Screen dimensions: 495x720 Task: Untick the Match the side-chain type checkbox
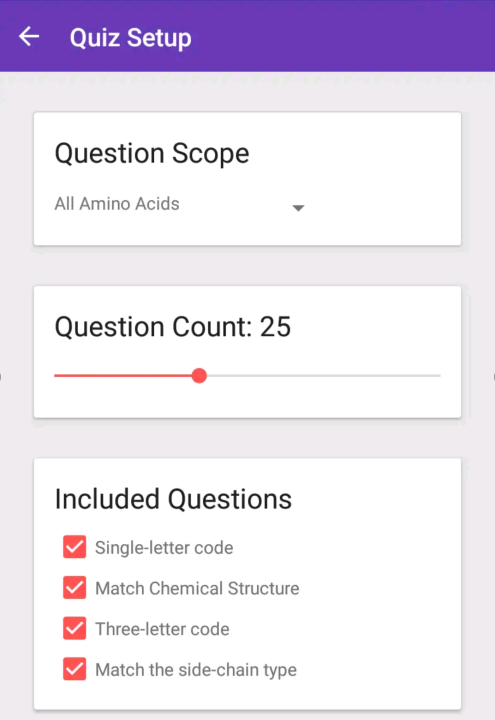coord(74,669)
